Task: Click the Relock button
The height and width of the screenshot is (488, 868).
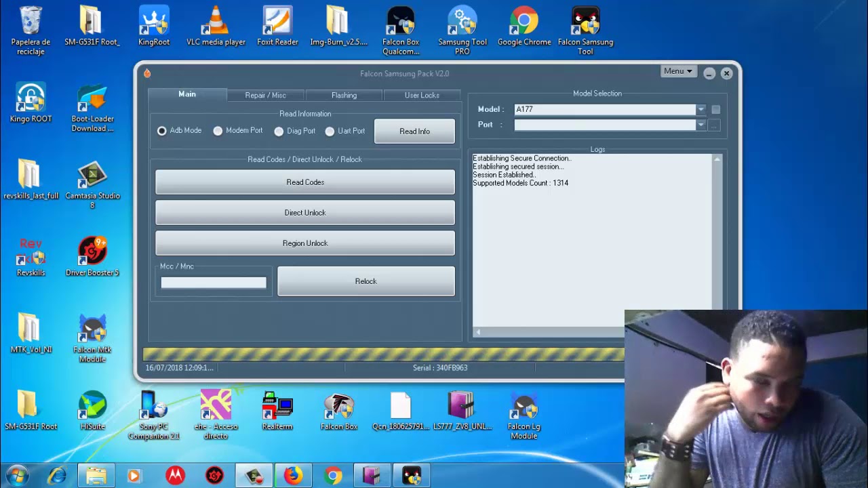Action: [366, 281]
